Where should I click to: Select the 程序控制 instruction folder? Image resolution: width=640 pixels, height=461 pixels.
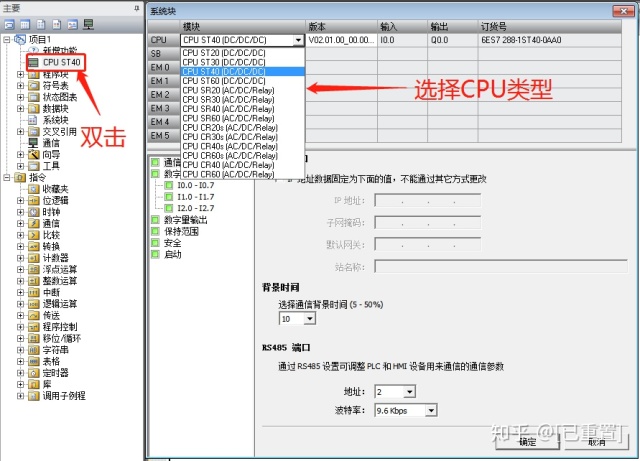coord(60,327)
